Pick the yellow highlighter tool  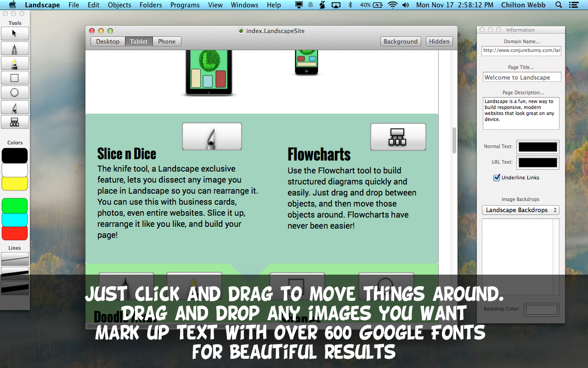coord(15,63)
